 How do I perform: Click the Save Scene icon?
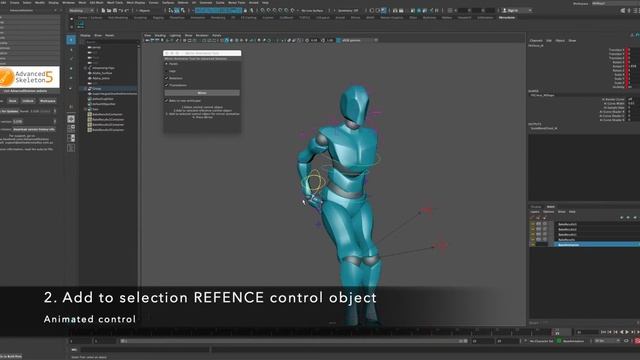[x=115, y=11]
